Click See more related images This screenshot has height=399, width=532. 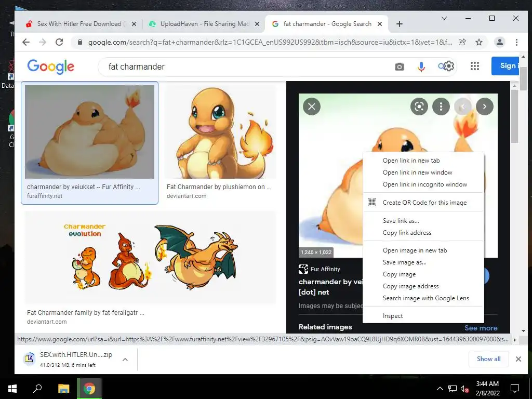click(481, 328)
